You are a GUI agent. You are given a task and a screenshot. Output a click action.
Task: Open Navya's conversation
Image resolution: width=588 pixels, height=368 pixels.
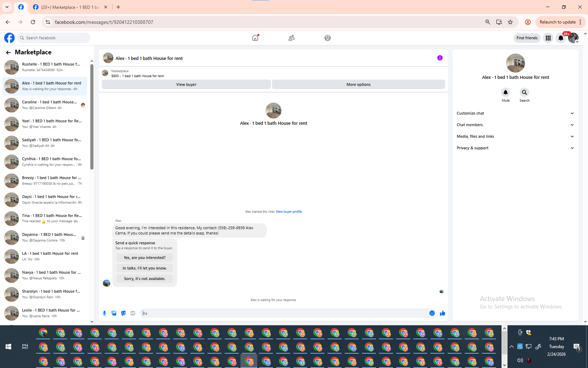(x=45, y=275)
